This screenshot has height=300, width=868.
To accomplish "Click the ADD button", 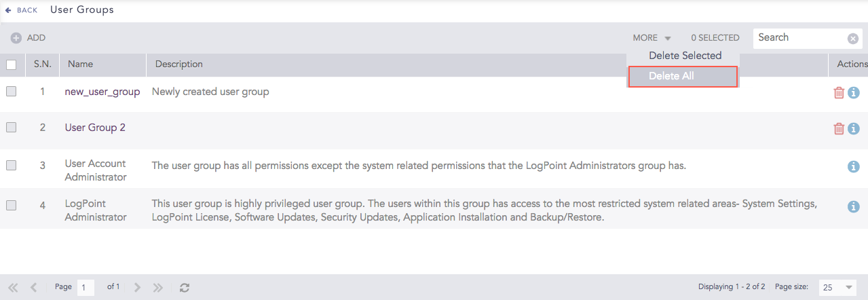I will tap(29, 38).
